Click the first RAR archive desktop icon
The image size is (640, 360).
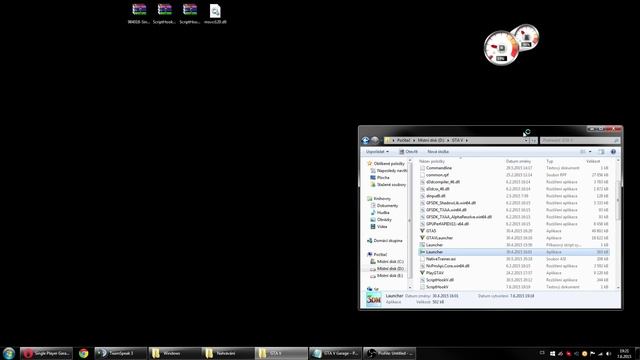139,14
